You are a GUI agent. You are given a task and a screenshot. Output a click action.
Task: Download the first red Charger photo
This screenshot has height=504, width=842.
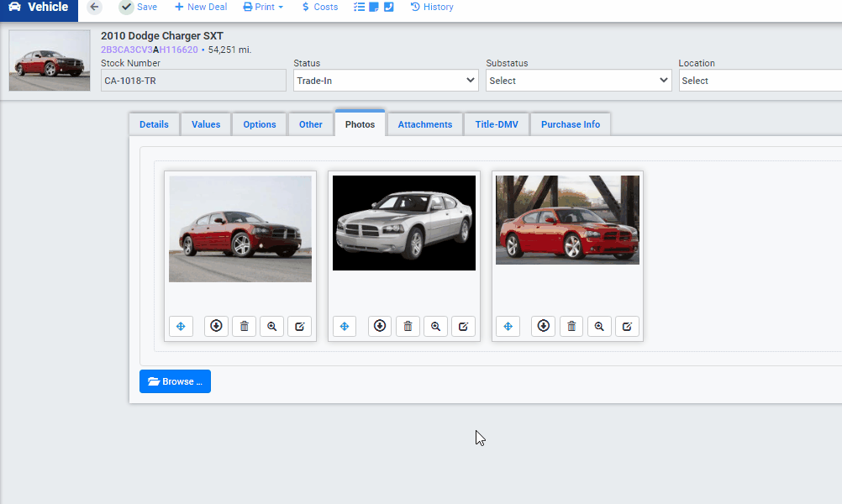(217, 326)
